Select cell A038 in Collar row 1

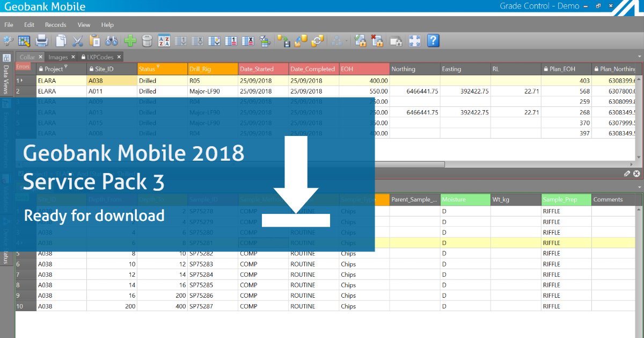coord(112,81)
